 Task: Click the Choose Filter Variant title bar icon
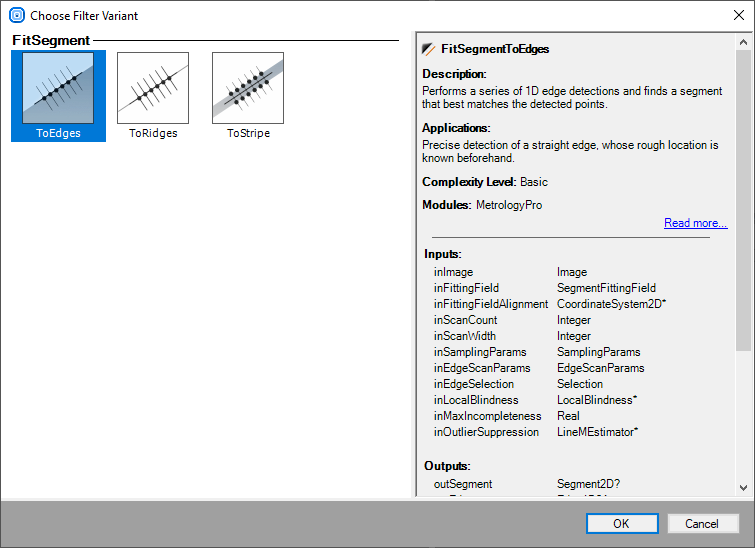(17, 16)
